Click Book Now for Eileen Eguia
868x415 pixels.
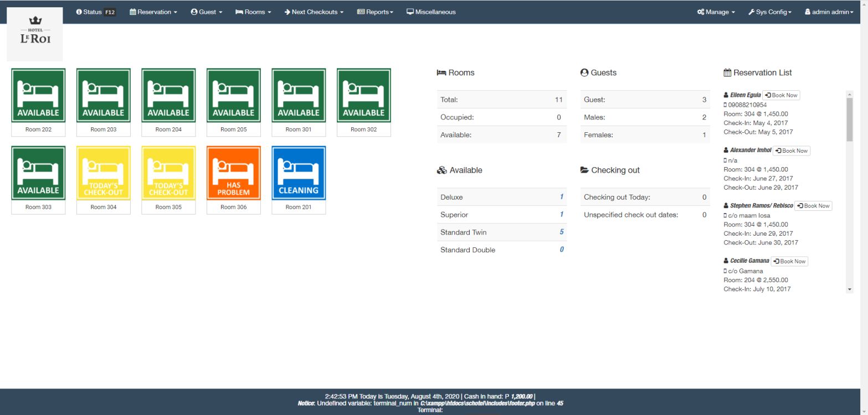point(781,95)
